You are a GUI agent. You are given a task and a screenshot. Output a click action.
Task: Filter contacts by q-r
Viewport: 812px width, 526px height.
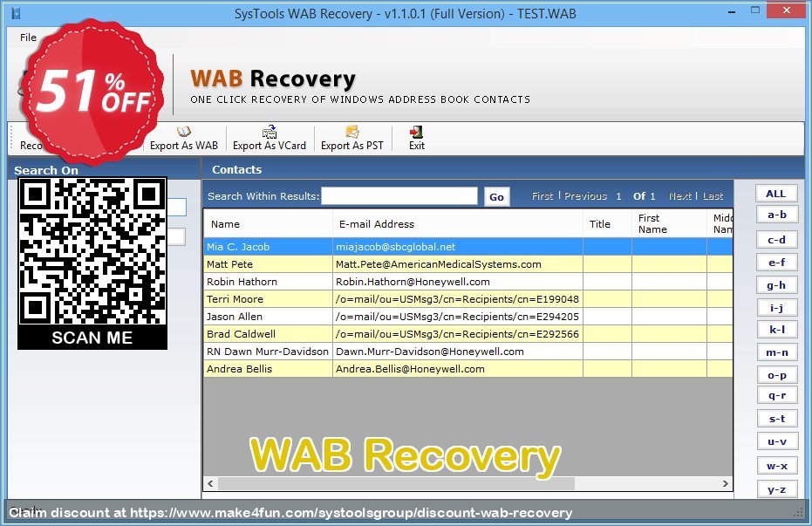tap(777, 395)
